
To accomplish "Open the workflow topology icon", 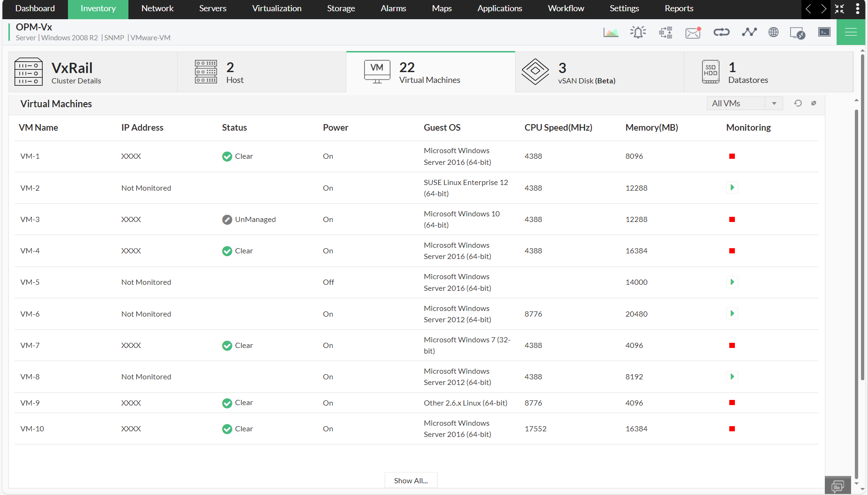I will tap(665, 32).
